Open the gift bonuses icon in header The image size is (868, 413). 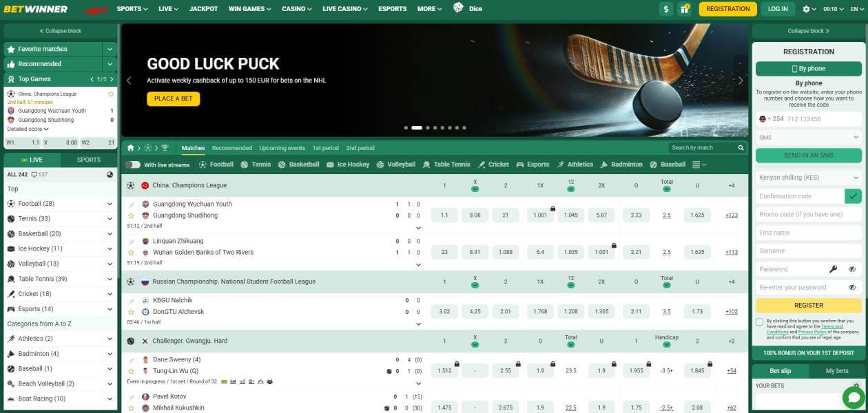point(684,9)
